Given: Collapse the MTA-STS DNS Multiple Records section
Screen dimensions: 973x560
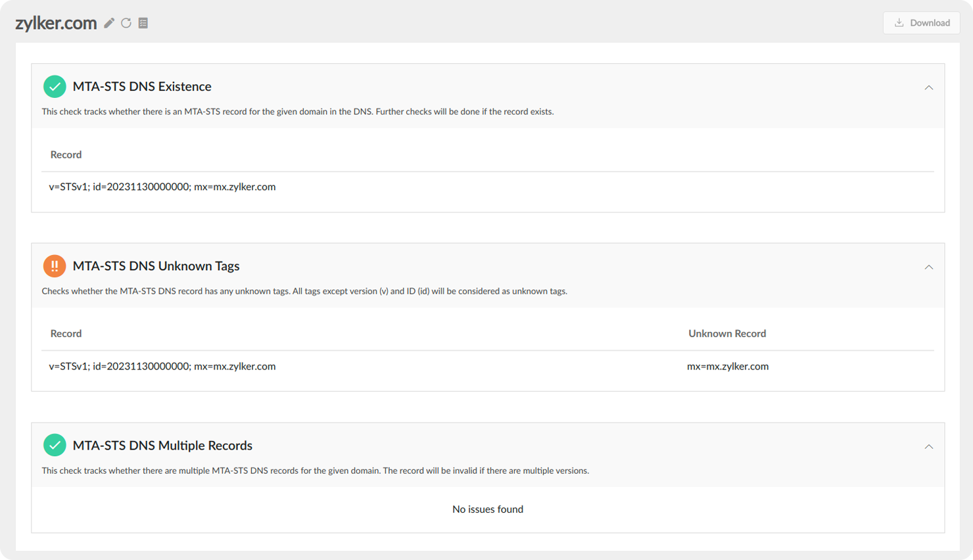Looking at the screenshot, I should (x=928, y=446).
